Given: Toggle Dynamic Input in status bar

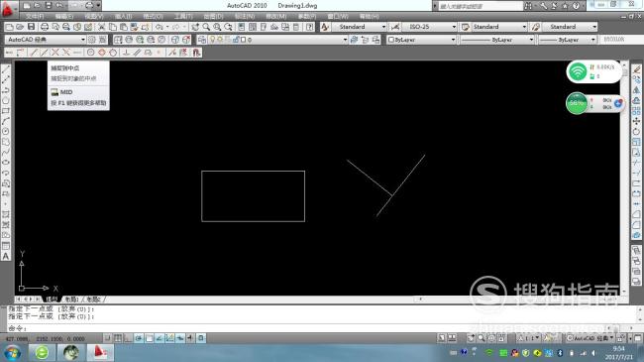Looking at the screenshot, I should pos(180,338).
